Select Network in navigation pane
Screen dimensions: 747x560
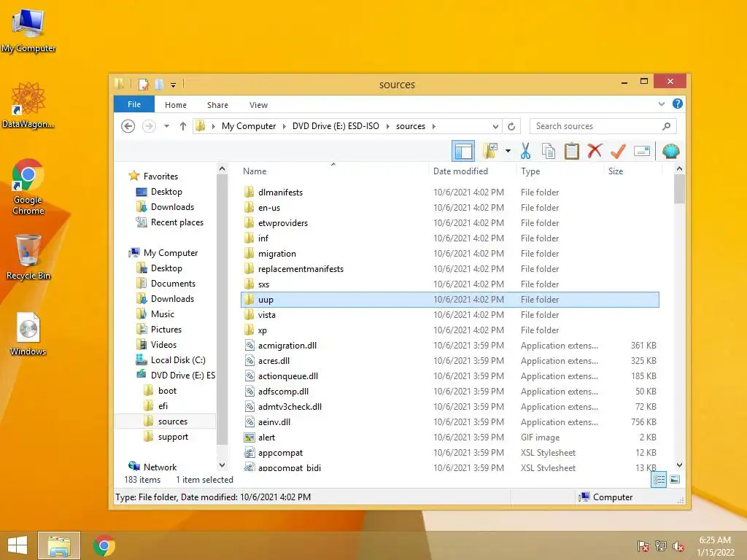coord(160,467)
